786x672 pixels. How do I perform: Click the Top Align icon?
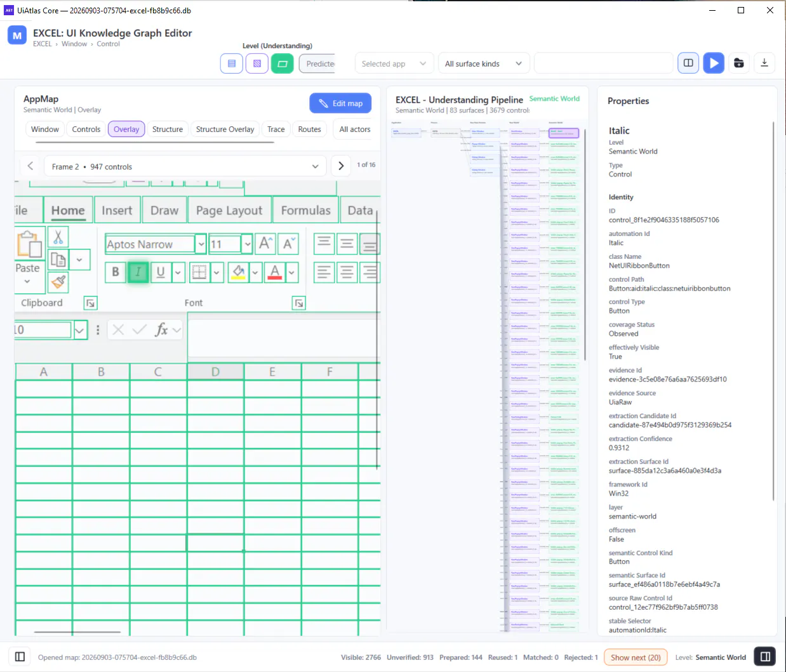point(324,244)
